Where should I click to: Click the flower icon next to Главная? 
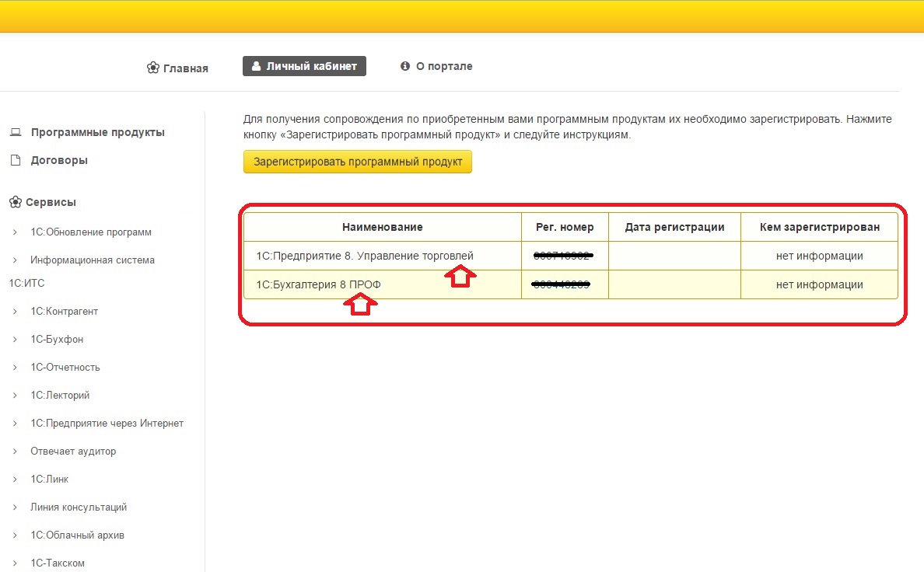[153, 68]
